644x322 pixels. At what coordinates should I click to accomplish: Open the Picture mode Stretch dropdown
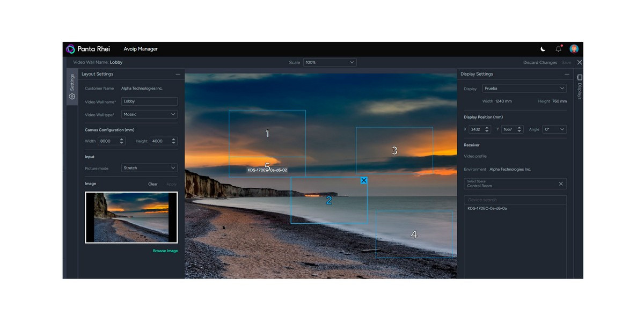(149, 168)
